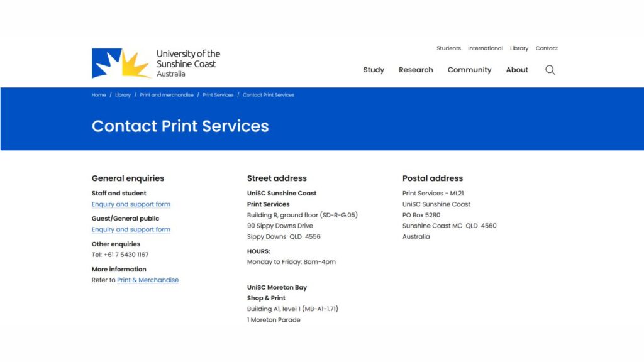
Task: Select text 'Monday to Friday: 8am-4pm'
Action: pyautogui.click(x=291, y=262)
